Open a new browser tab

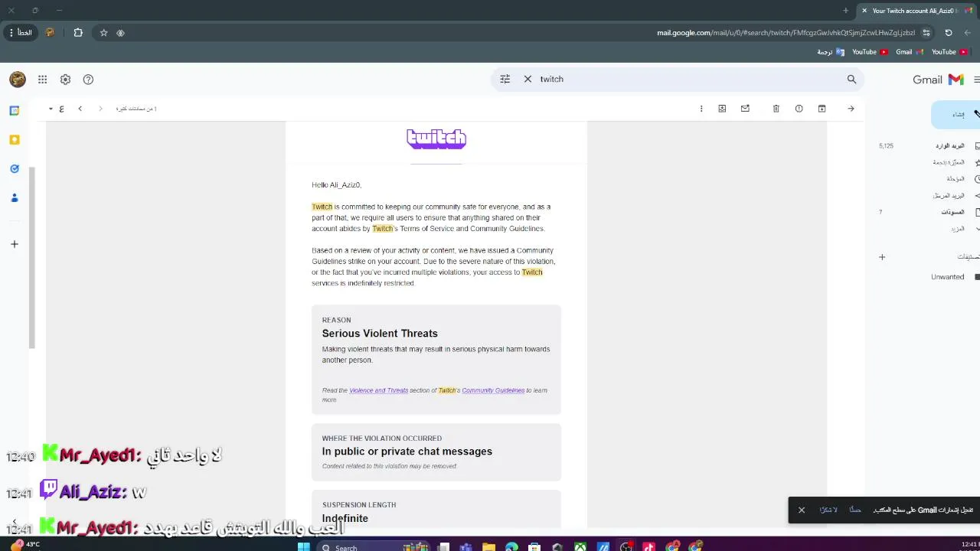pos(845,11)
